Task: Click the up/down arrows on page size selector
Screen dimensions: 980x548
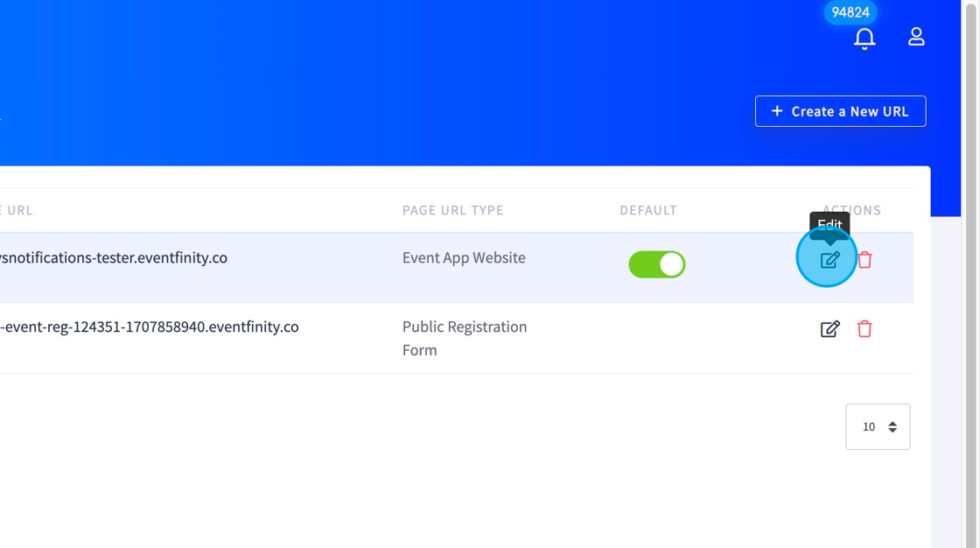Action: (892, 426)
